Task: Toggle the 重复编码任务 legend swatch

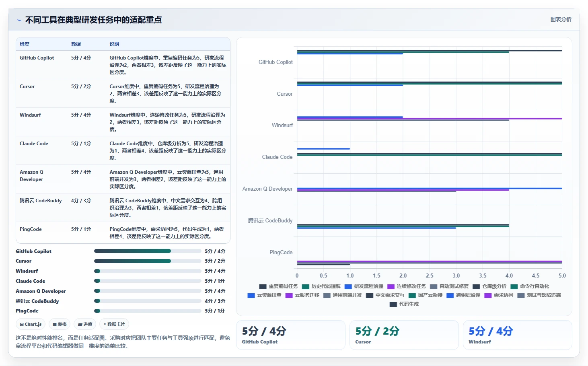Action: click(263, 286)
